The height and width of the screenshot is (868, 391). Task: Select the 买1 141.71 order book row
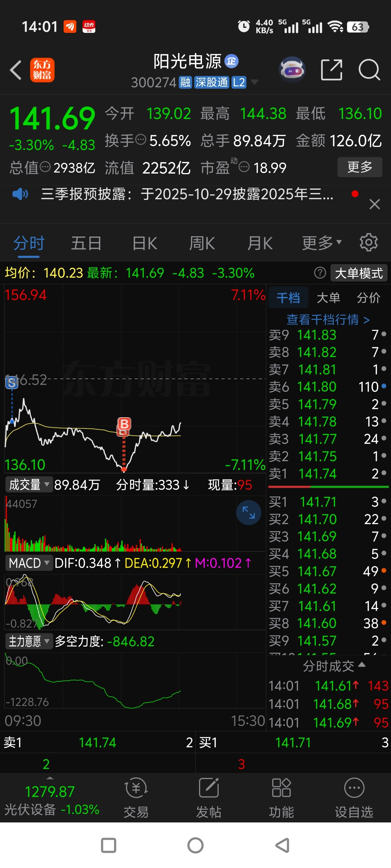(x=328, y=502)
